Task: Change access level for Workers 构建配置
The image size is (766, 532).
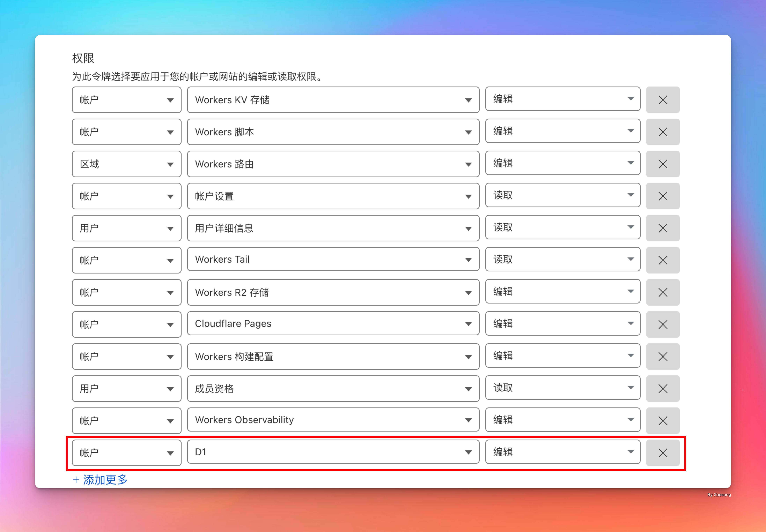Action: 563,355
